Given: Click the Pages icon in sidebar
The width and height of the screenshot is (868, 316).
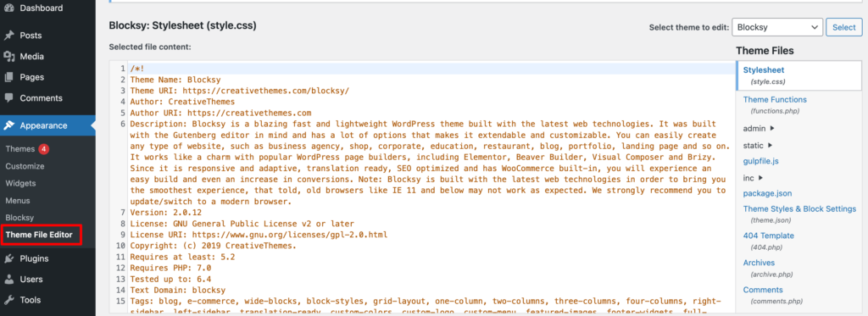Looking at the screenshot, I should pyautogui.click(x=8, y=77).
